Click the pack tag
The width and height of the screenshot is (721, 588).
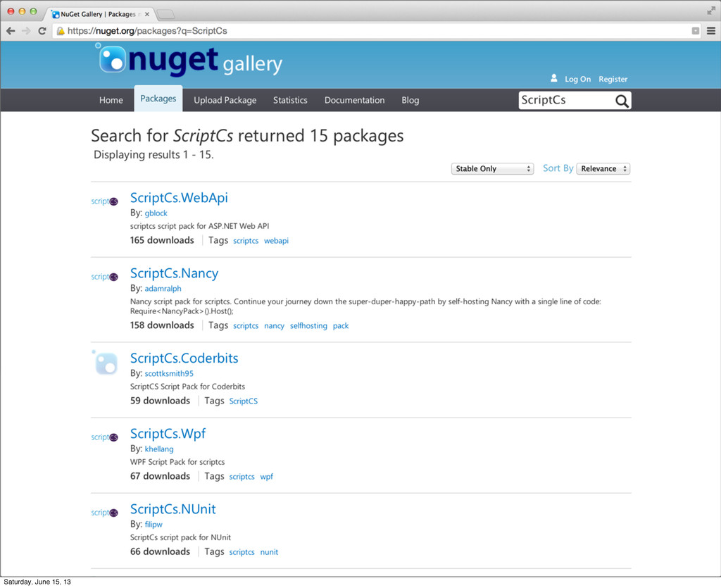tap(341, 326)
